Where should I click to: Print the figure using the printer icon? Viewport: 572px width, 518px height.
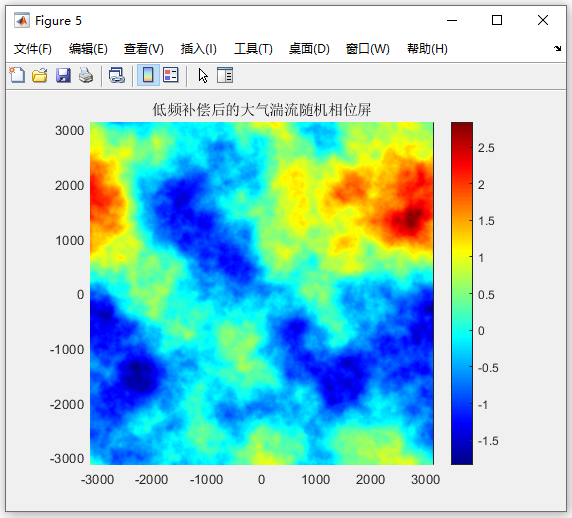coord(86,76)
